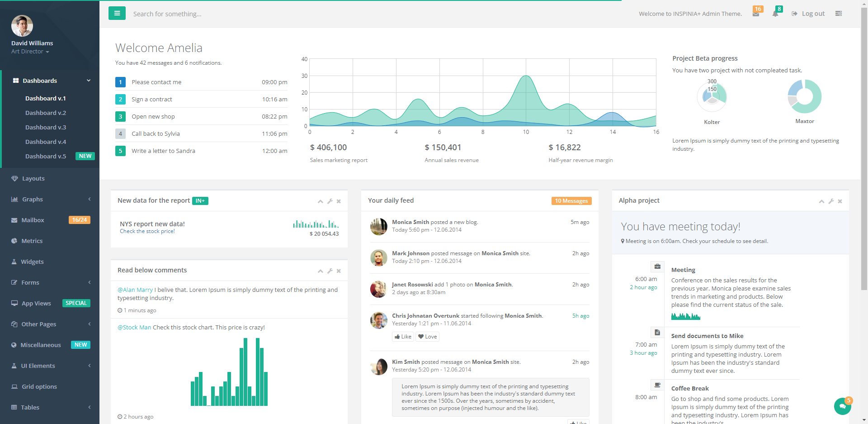Click the floating chat bubble icon
The width and height of the screenshot is (868, 424).
click(x=842, y=406)
